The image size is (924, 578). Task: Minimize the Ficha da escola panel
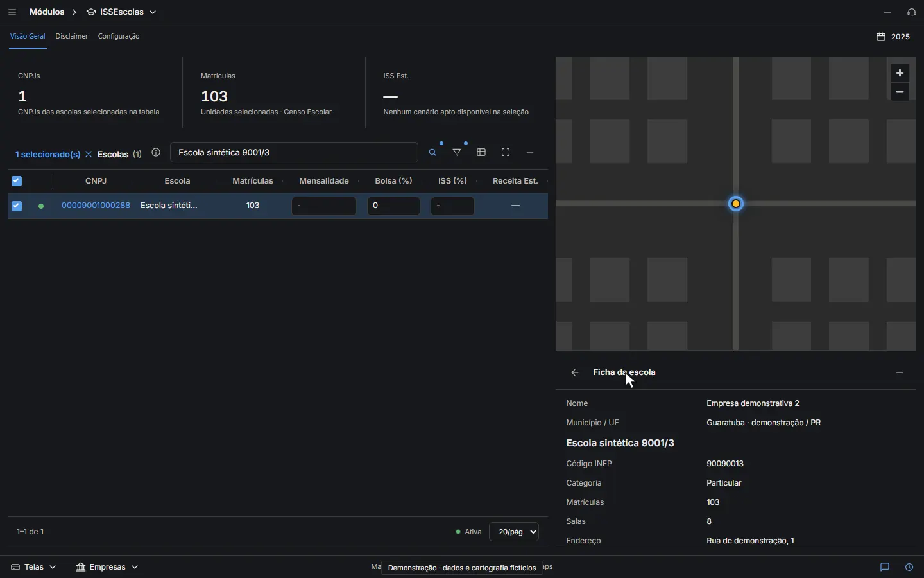[900, 372]
